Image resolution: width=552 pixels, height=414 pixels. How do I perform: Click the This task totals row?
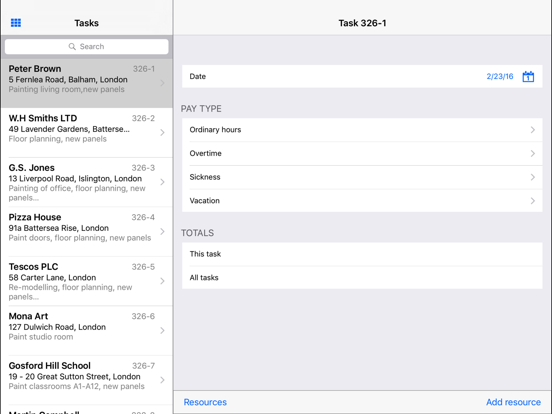(362, 254)
